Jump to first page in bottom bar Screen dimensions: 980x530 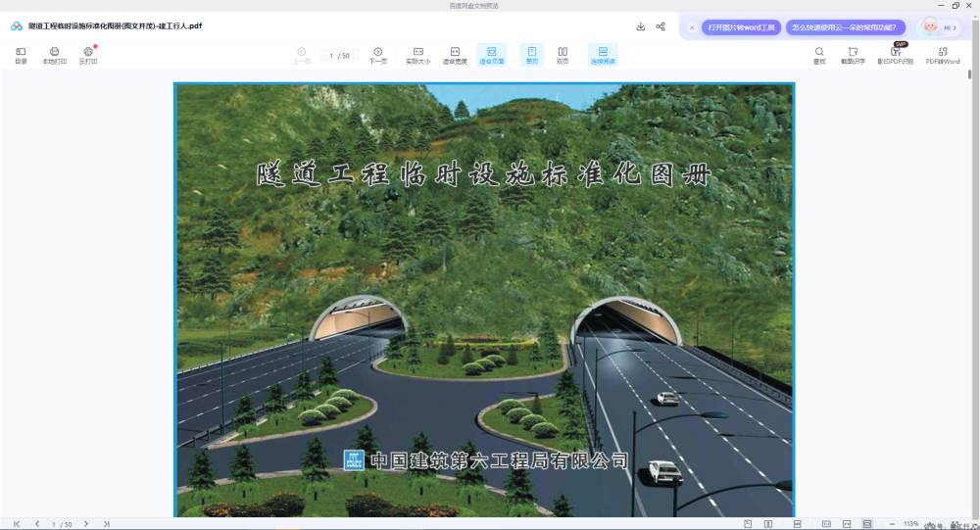pos(17,524)
